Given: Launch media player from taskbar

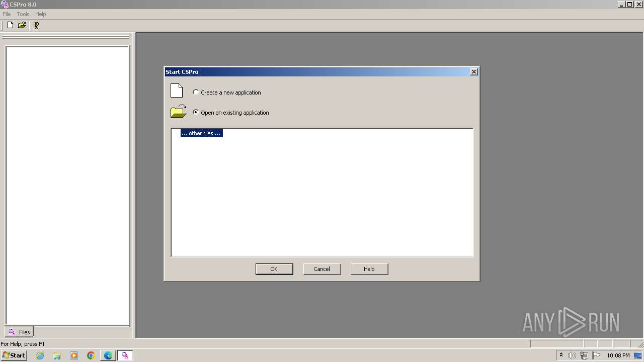Looking at the screenshot, I should 74,355.
